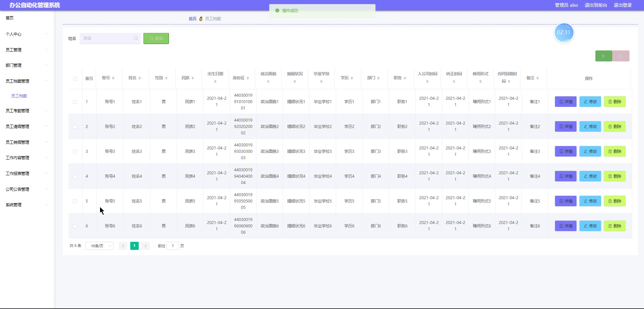Click the green add (+) record button
This screenshot has width=644, height=309.
tap(603, 56)
